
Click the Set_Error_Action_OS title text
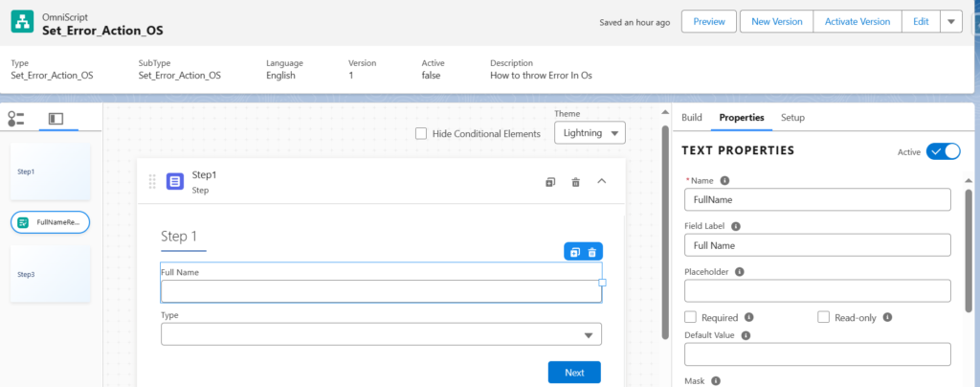(x=102, y=30)
